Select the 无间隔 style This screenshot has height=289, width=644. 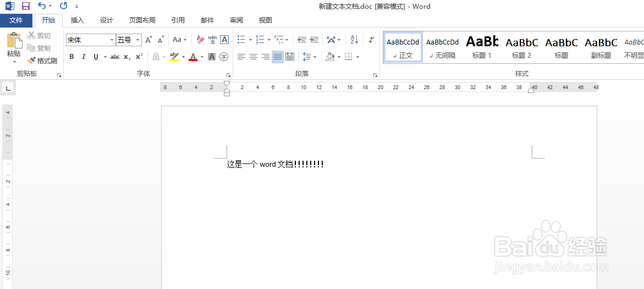pyautogui.click(x=442, y=47)
